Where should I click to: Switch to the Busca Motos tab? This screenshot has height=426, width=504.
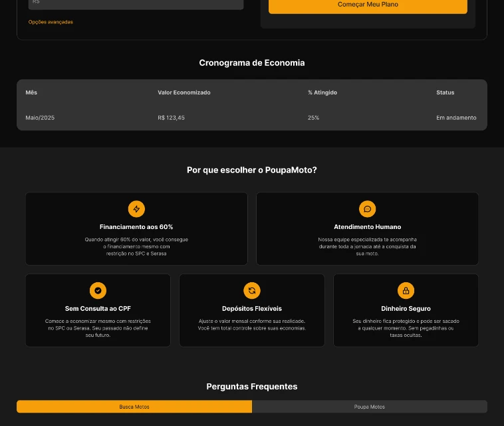coord(134,407)
